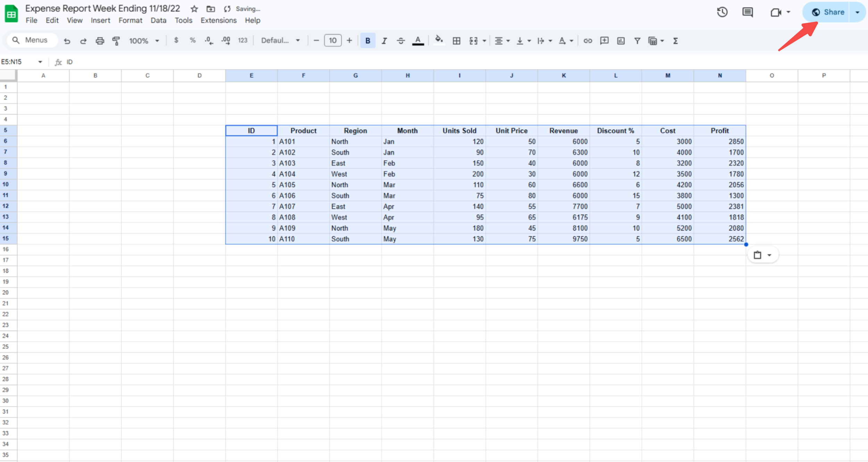Open the Tools menu

pyautogui.click(x=183, y=20)
